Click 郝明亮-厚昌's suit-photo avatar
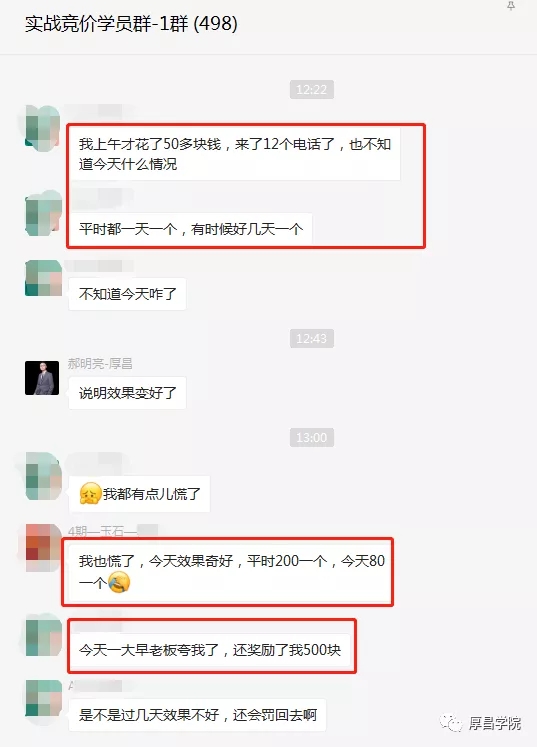Screen dimensions: 537x747 click(42, 378)
